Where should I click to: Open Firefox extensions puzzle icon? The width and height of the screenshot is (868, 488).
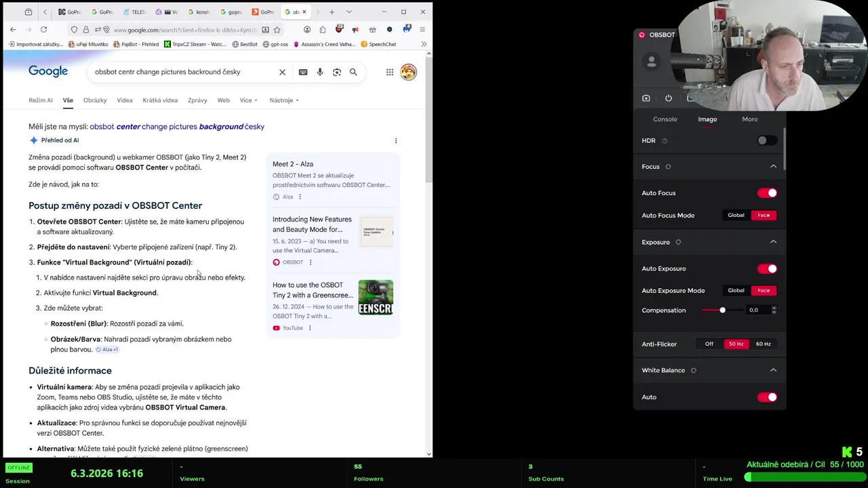322,30
